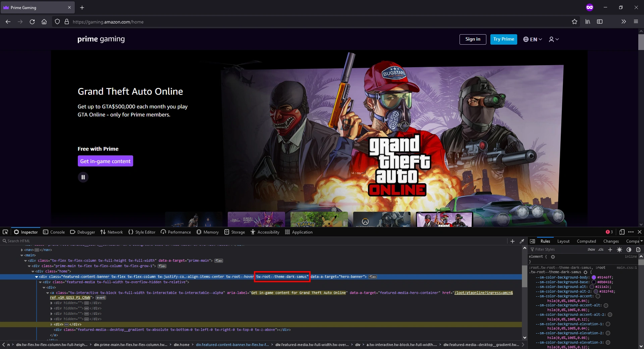Open the user account dropdown
Screen dimensions: 644x349
click(x=554, y=39)
